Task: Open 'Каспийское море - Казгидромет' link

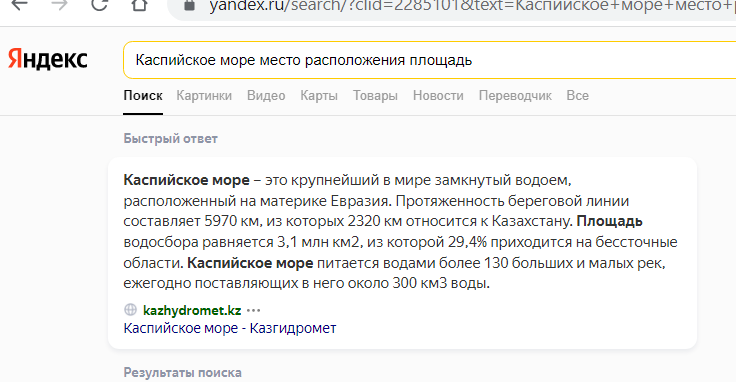Action: pyautogui.click(x=230, y=328)
